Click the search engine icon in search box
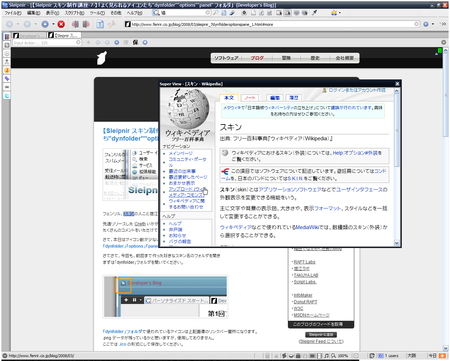The height and width of the screenshot is (361, 450). (156, 13)
